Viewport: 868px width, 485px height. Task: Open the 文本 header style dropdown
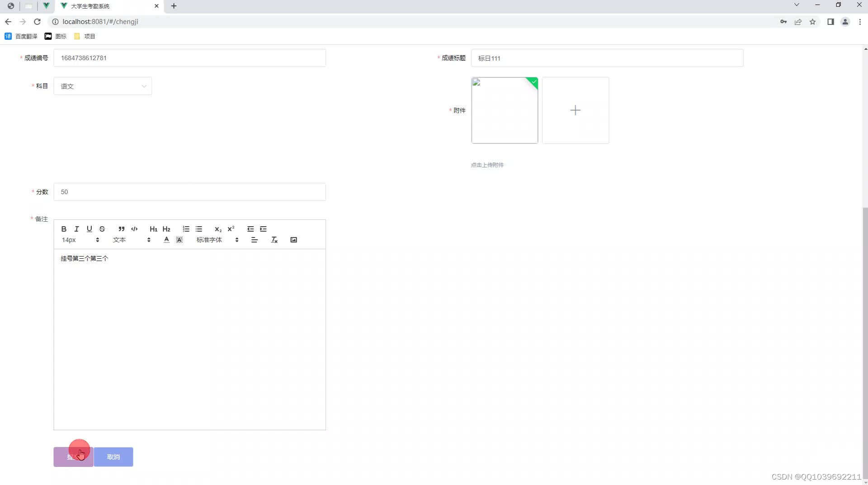132,240
